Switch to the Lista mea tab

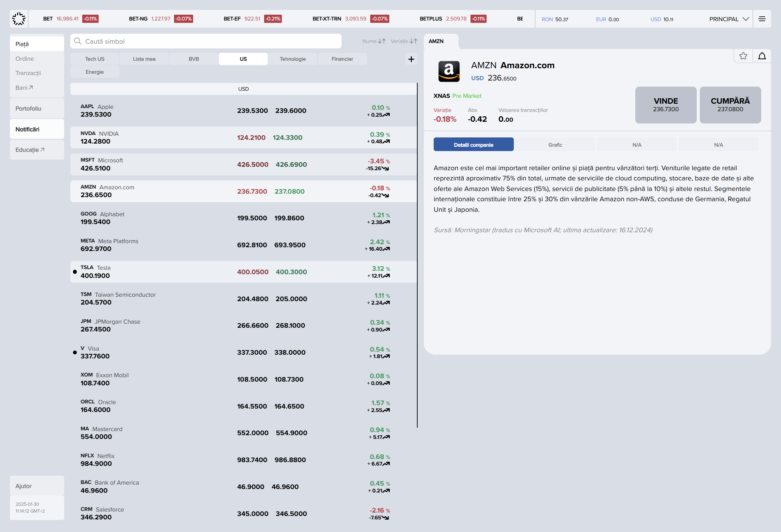click(x=144, y=59)
